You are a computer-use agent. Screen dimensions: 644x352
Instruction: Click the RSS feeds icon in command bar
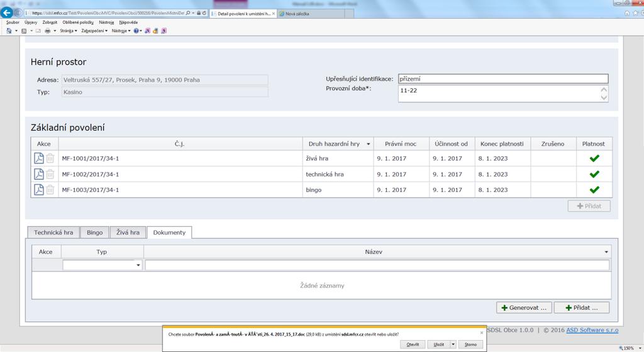(24, 31)
